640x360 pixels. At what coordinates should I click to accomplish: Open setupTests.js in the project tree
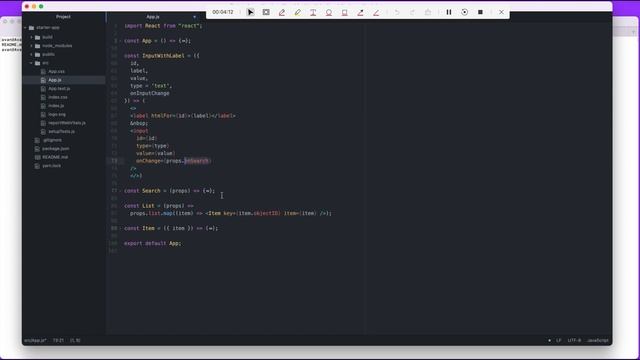click(61, 131)
